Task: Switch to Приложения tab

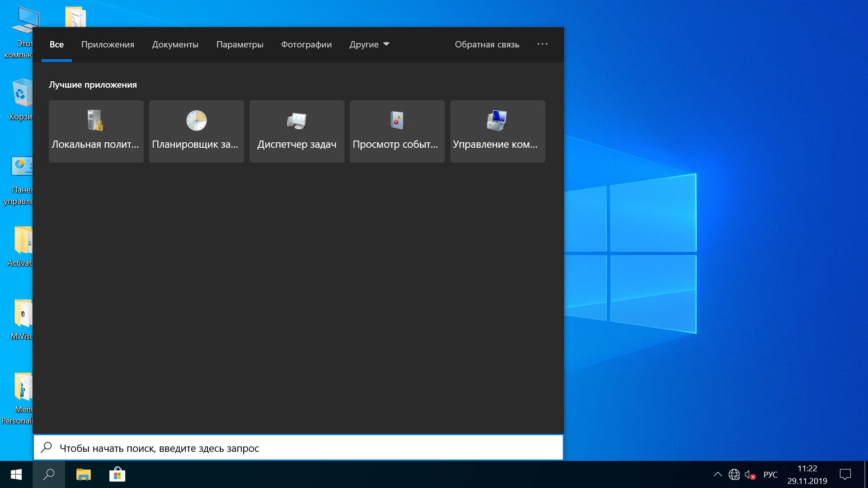Action: point(108,44)
